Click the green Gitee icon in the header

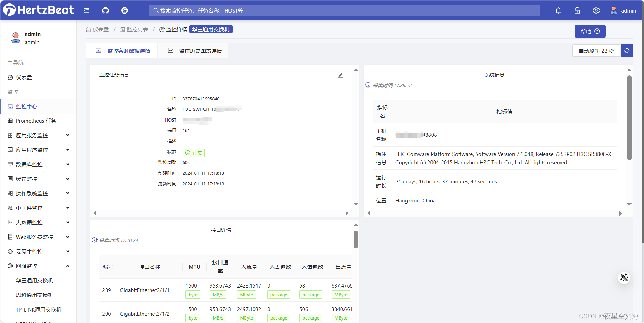[x=124, y=10]
